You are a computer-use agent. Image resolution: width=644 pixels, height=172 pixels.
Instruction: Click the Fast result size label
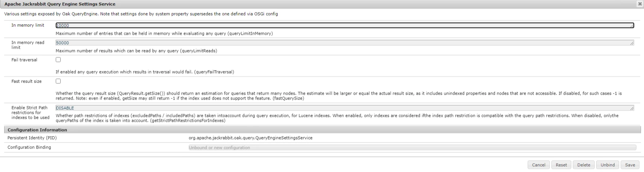(x=26, y=81)
